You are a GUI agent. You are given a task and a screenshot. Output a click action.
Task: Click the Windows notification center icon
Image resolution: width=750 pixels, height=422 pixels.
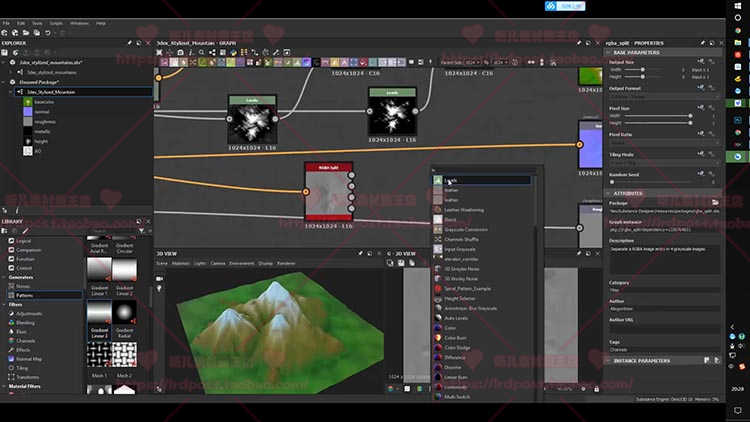738,411
